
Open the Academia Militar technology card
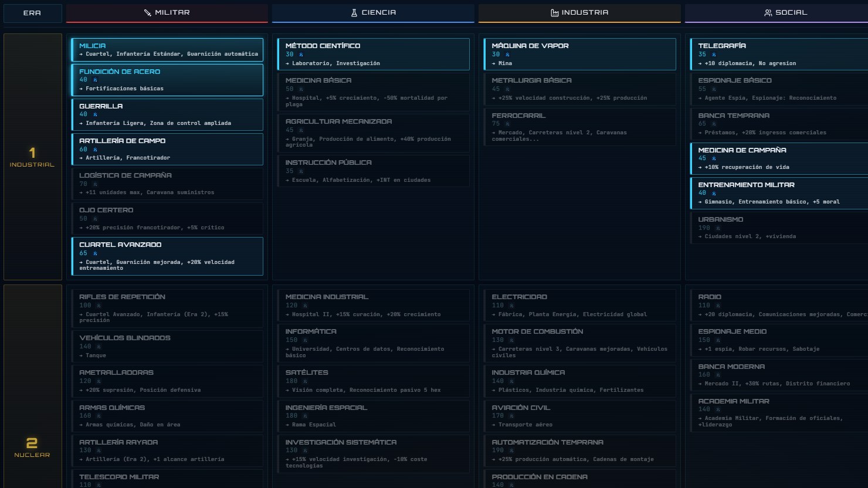click(779, 413)
